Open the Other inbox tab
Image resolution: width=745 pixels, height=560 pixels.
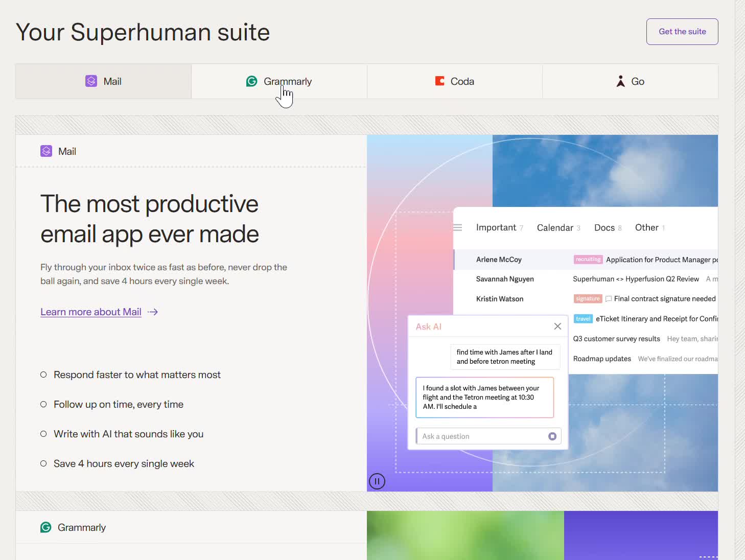pos(649,227)
